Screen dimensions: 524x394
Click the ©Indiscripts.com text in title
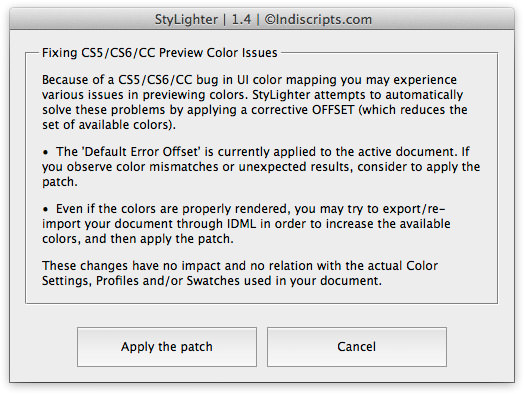click(x=318, y=19)
